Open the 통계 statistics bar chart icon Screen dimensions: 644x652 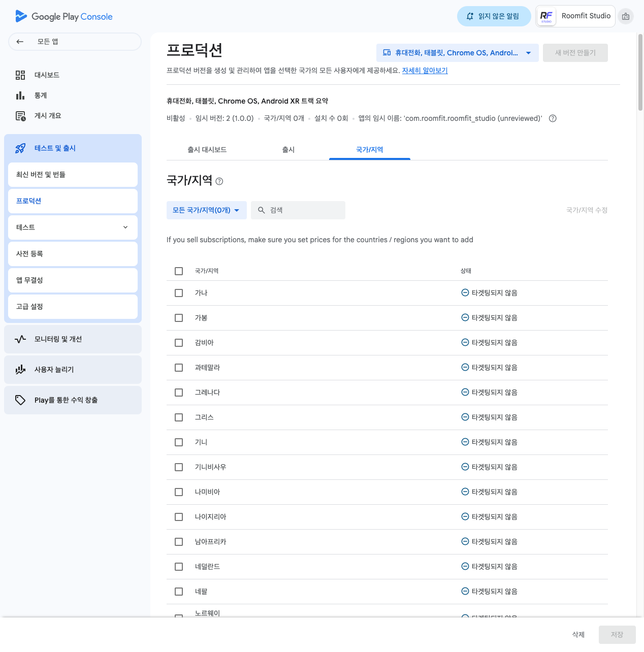[20, 95]
